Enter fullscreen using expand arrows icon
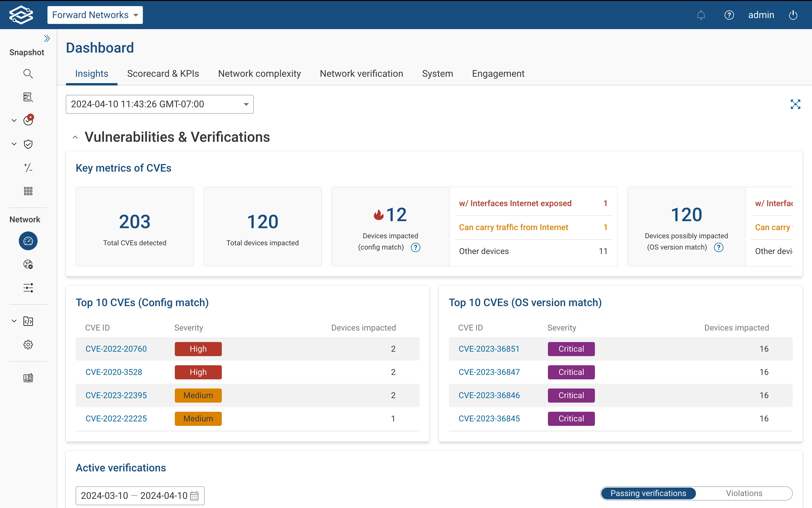812x508 pixels. (795, 104)
